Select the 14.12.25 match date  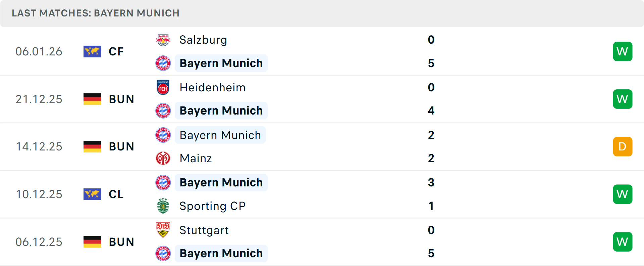pyautogui.click(x=39, y=147)
